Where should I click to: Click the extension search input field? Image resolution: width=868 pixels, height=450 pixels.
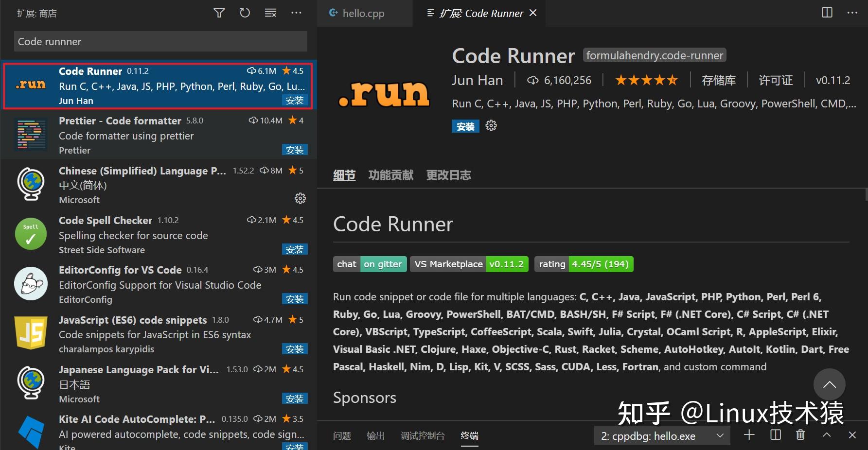click(x=160, y=41)
